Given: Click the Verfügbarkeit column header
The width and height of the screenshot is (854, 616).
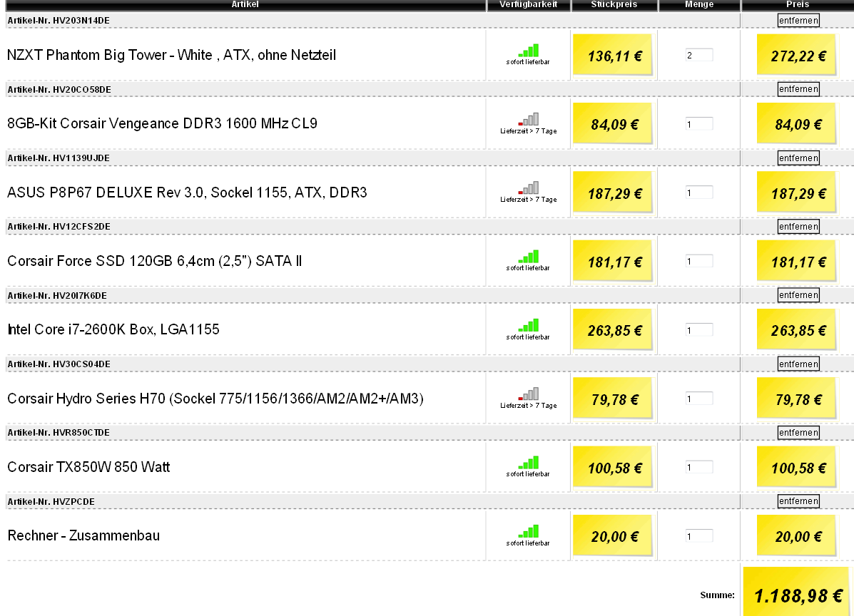Looking at the screenshot, I should click(528, 5).
